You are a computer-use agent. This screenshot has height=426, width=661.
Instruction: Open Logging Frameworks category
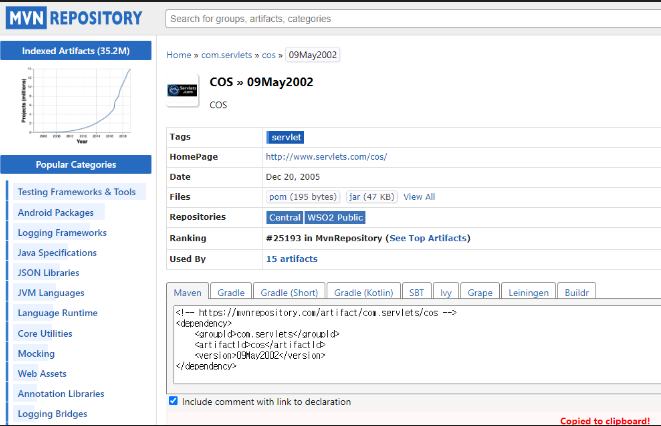[x=62, y=233]
